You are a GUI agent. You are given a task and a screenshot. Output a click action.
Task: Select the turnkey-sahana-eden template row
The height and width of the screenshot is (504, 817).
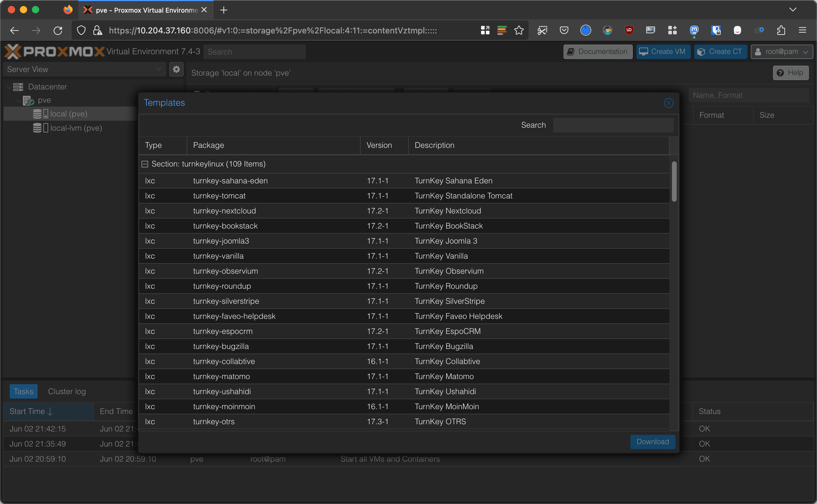pos(404,181)
